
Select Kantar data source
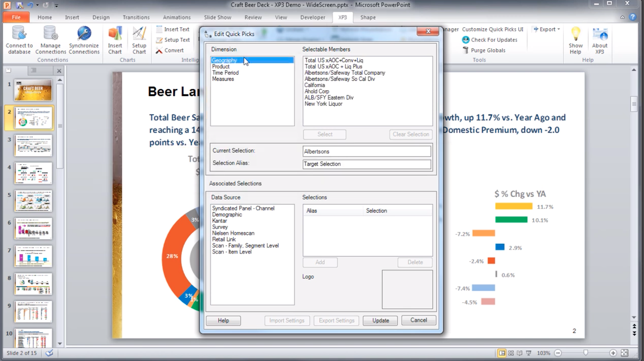point(219,221)
